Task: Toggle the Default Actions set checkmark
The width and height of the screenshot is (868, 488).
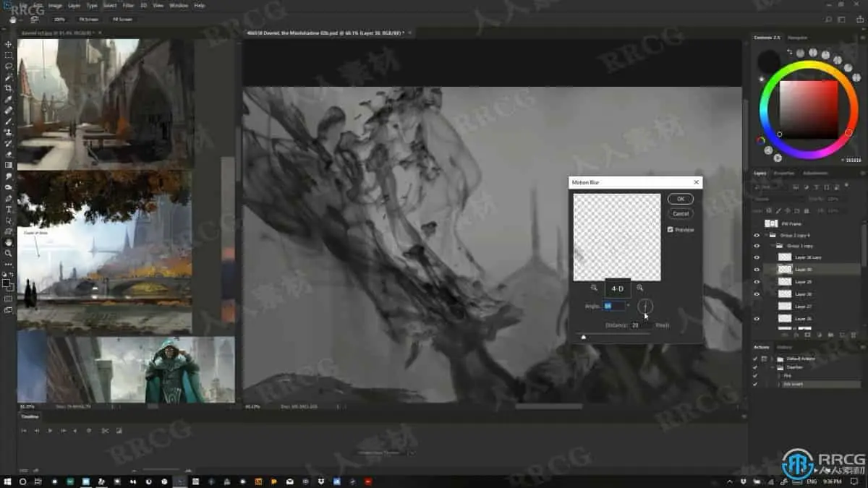Action: tap(757, 359)
